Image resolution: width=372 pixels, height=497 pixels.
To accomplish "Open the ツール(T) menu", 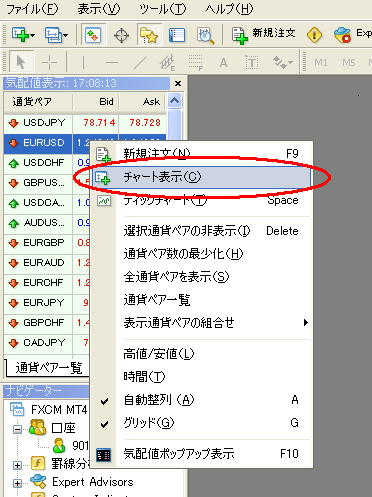I will click(x=162, y=9).
